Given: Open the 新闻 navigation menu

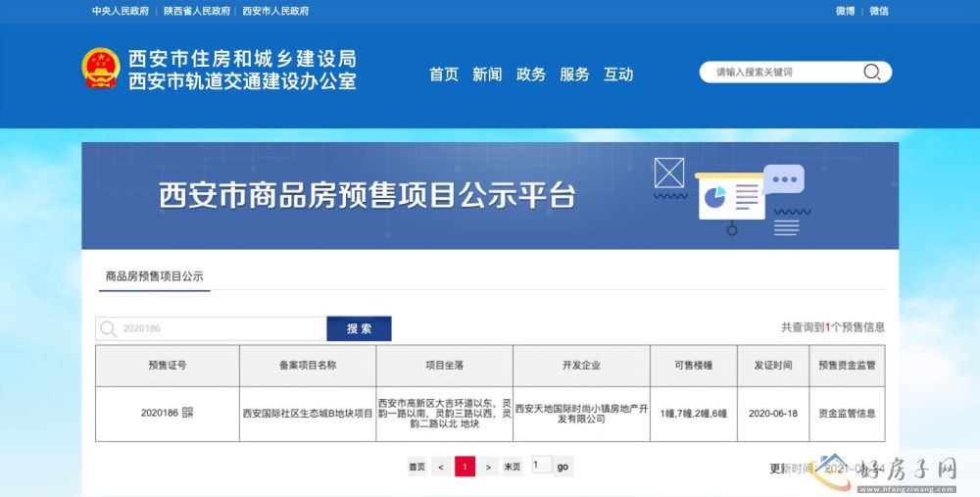Looking at the screenshot, I should point(487,75).
